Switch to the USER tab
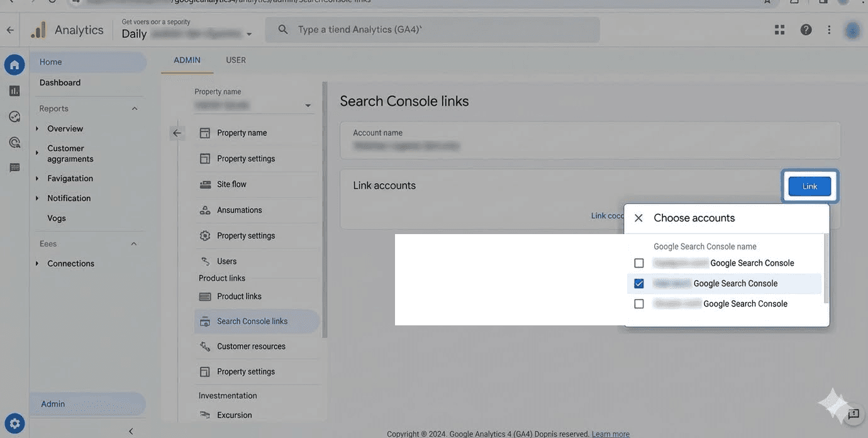Screen dimensions: 868x438 tap(236, 60)
